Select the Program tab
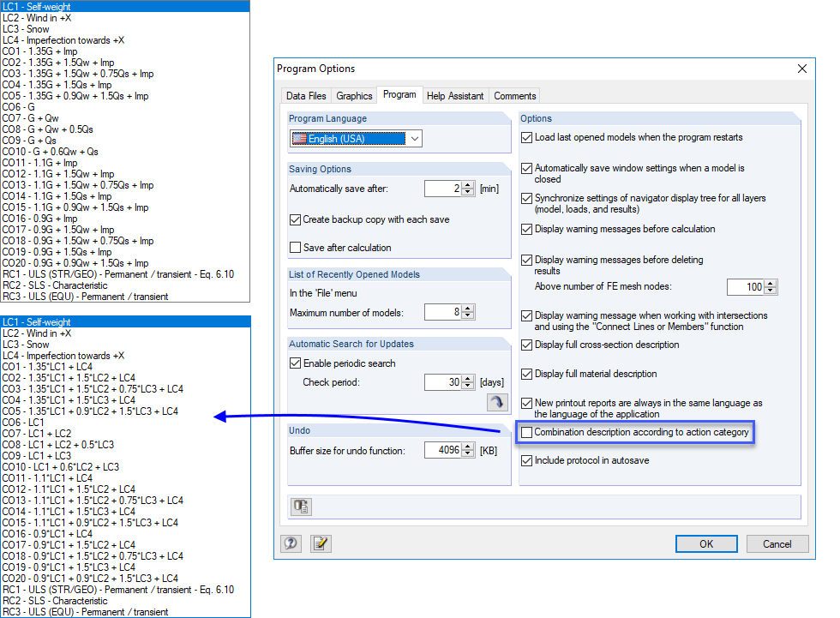The image size is (840, 618). pos(399,94)
